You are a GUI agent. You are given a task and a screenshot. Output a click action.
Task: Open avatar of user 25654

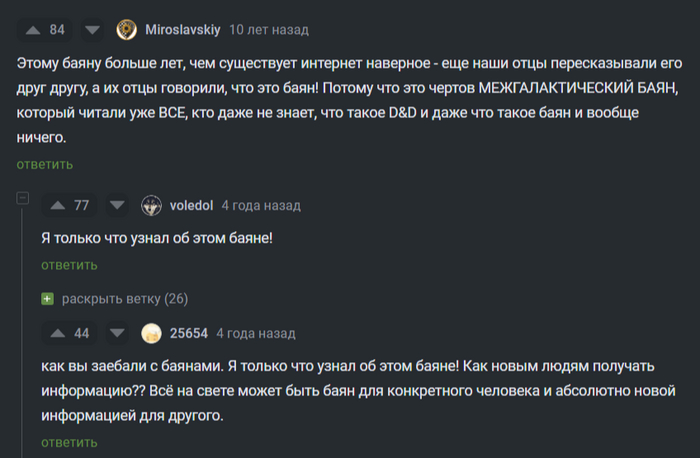pos(151,333)
